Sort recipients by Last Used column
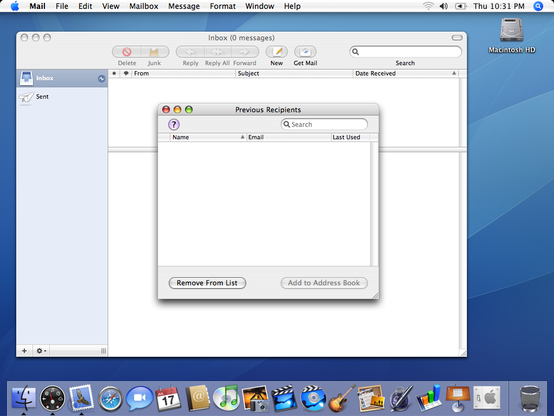Viewport: 554px width, 416px height. (350, 137)
